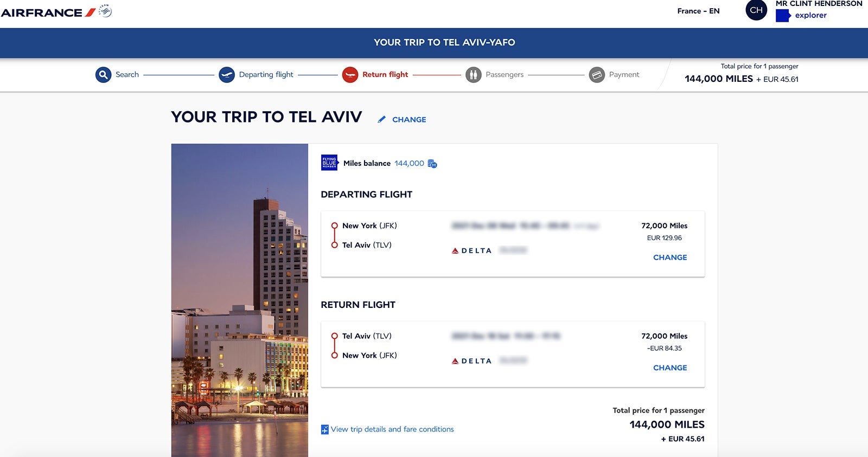This screenshot has width=868, height=457.
Task: Change the departing JFK to TLV flight
Action: [670, 258]
